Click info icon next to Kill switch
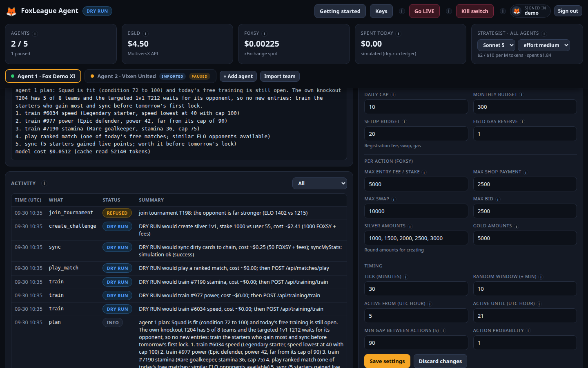The height and width of the screenshot is (368, 588). (x=503, y=11)
